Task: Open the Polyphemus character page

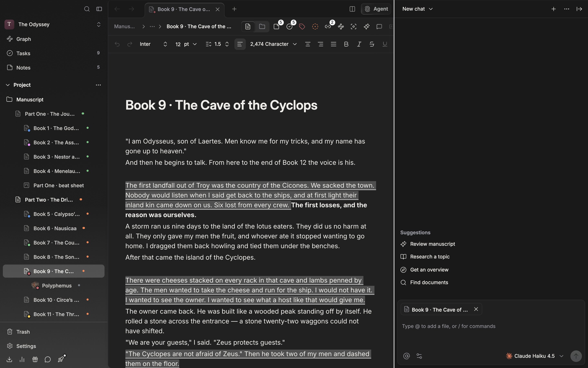Action: (x=53, y=285)
